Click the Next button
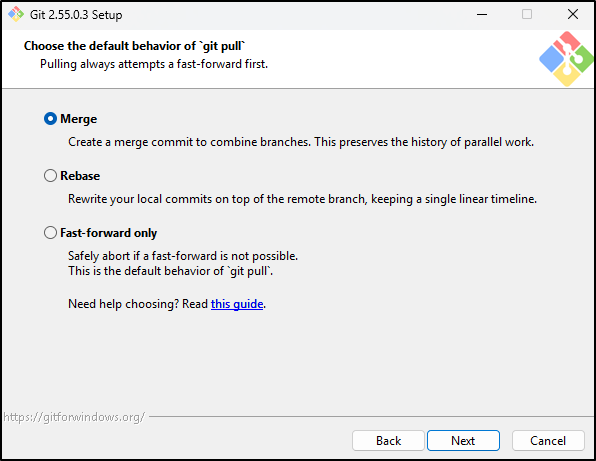This screenshot has height=461, width=596. click(463, 440)
